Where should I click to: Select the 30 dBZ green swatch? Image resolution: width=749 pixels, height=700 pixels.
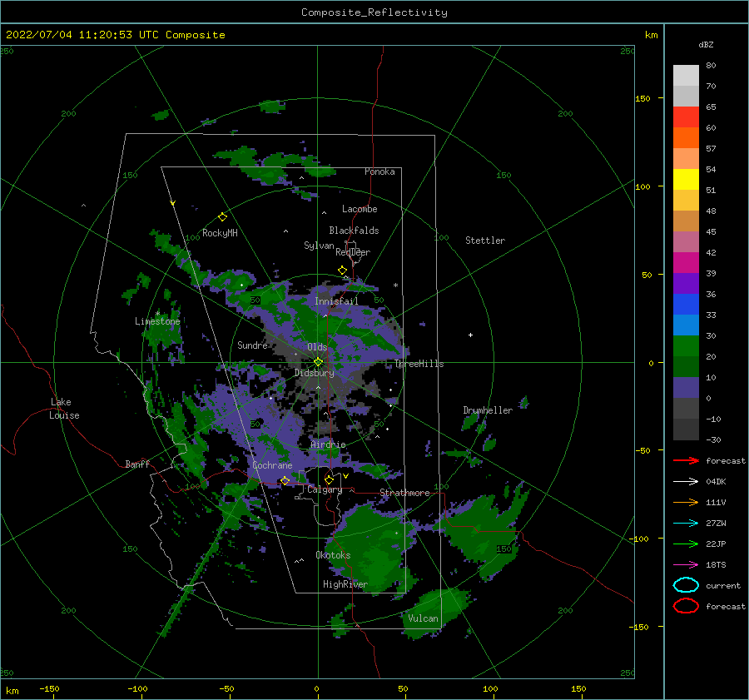(x=686, y=345)
